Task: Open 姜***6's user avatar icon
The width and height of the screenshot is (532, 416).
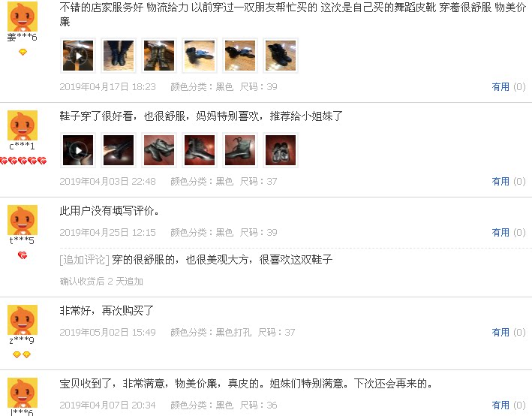Action: click(x=23, y=17)
